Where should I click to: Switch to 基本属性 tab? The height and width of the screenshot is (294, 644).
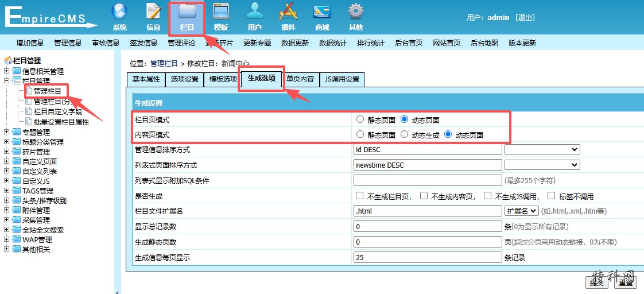tap(146, 79)
